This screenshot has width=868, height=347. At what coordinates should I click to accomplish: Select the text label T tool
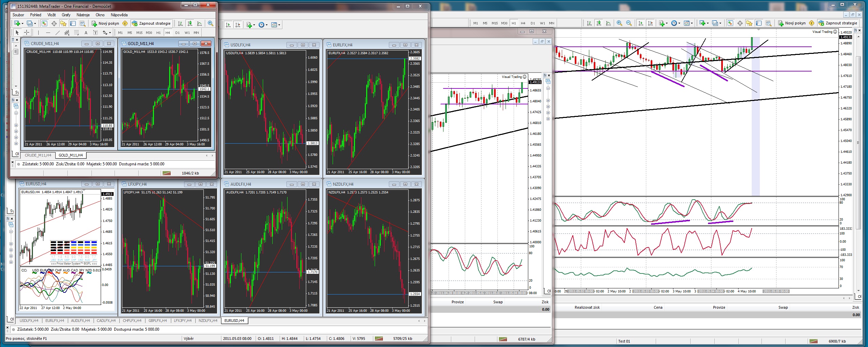click(96, 33)
